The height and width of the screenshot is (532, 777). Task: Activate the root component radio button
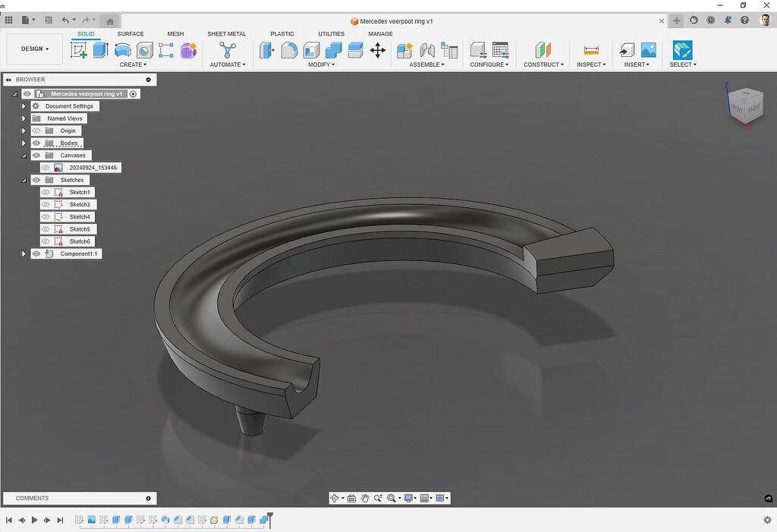coord(134,93)
